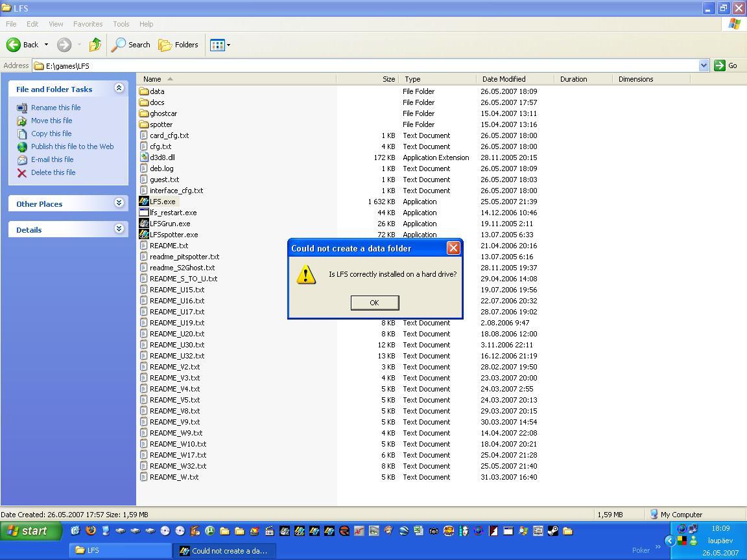Select the data folder icon
The width and height of the screenshot is (747, 560).
pos(144,91)
